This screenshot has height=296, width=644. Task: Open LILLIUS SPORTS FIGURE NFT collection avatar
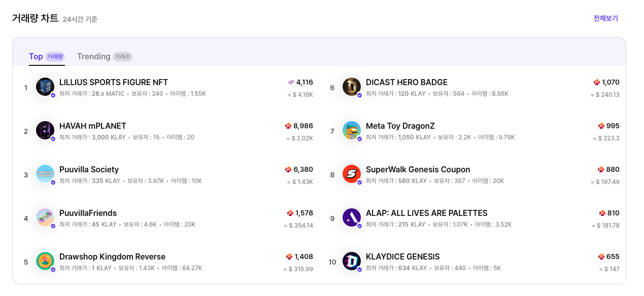(45, 87)
